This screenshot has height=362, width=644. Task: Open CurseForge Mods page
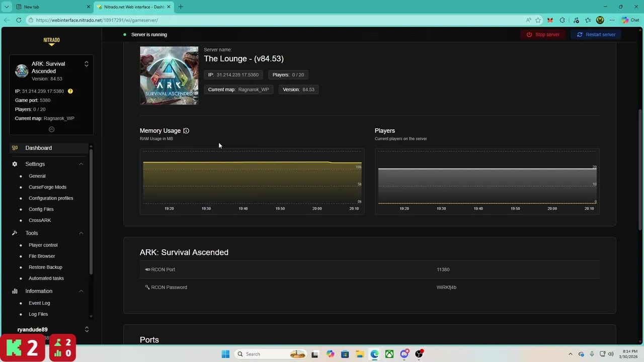point(47,187)
